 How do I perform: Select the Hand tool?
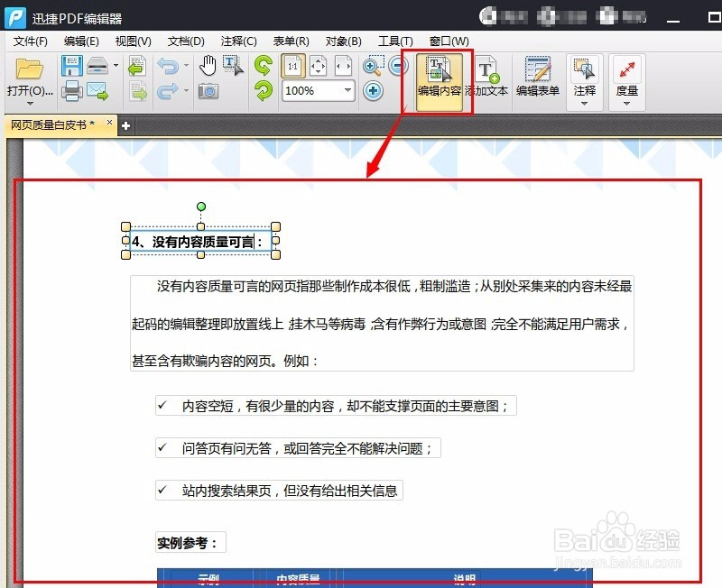(x=208, y=66)
